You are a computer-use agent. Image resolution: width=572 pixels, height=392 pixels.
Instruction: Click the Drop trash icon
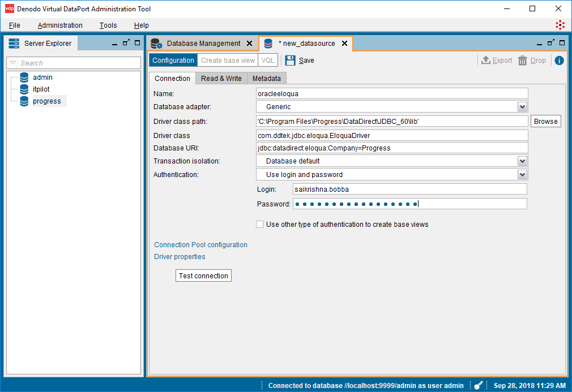(521, 60)
